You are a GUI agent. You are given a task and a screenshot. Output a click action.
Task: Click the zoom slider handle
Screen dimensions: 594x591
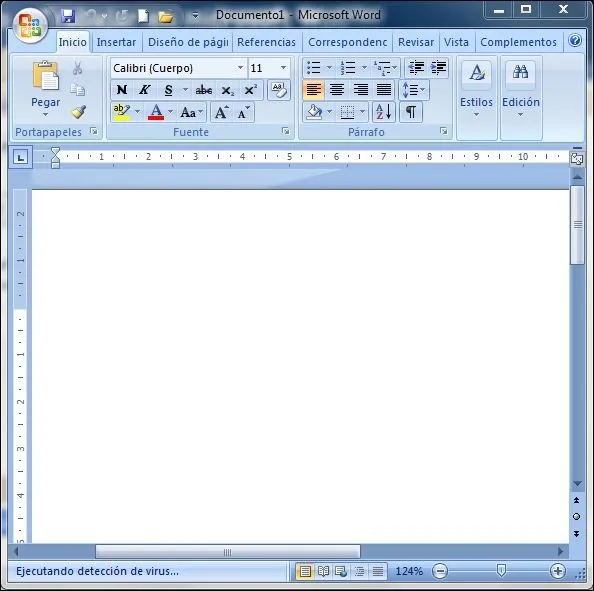pos(501,570)
